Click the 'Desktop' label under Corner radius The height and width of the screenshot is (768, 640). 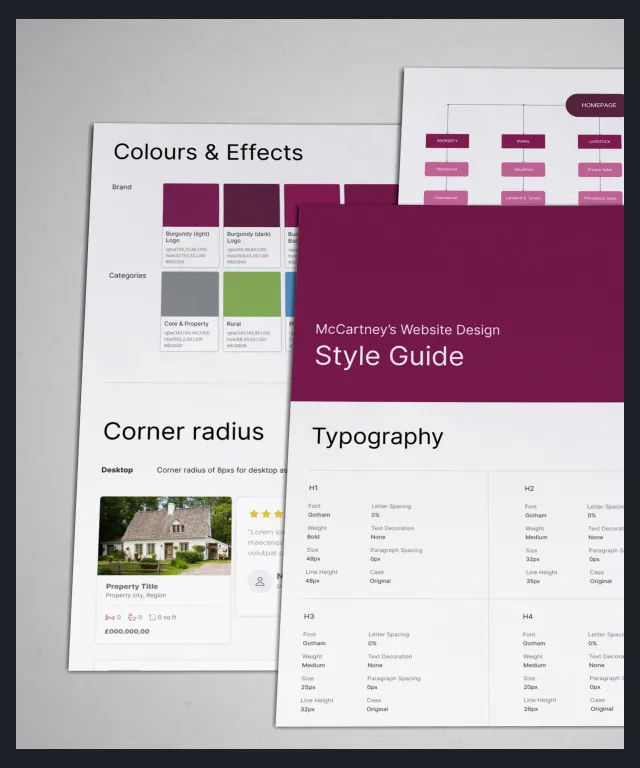click(x=117, y=470)
